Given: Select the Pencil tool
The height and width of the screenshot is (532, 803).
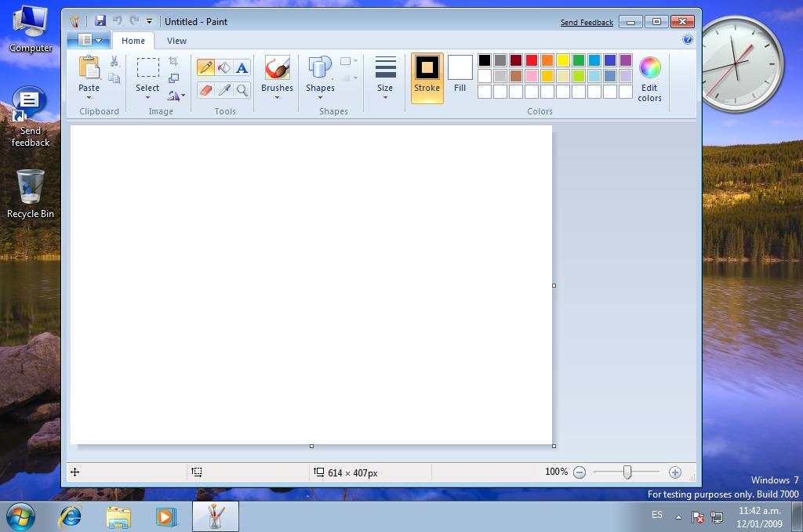Looking at the screenshot, I should [x=205, y=68].
